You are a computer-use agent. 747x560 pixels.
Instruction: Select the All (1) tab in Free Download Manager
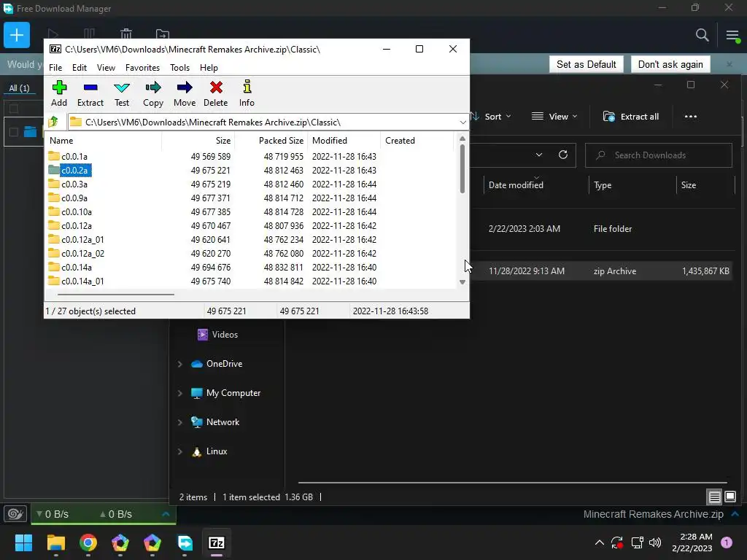tap(19, 88)
